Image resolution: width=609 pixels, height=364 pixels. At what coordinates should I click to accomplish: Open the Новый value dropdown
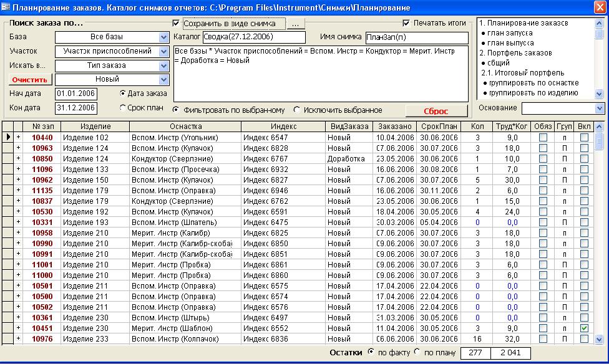coord(164,80)
